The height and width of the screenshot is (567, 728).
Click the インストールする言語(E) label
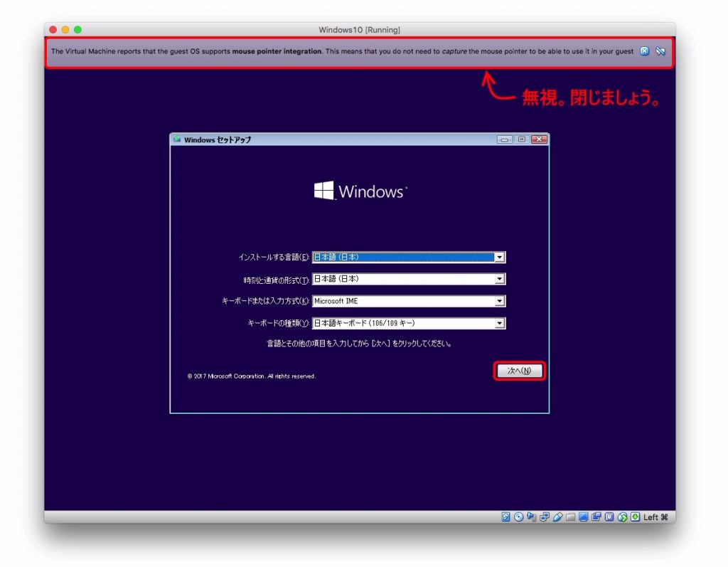pos(274,257)
